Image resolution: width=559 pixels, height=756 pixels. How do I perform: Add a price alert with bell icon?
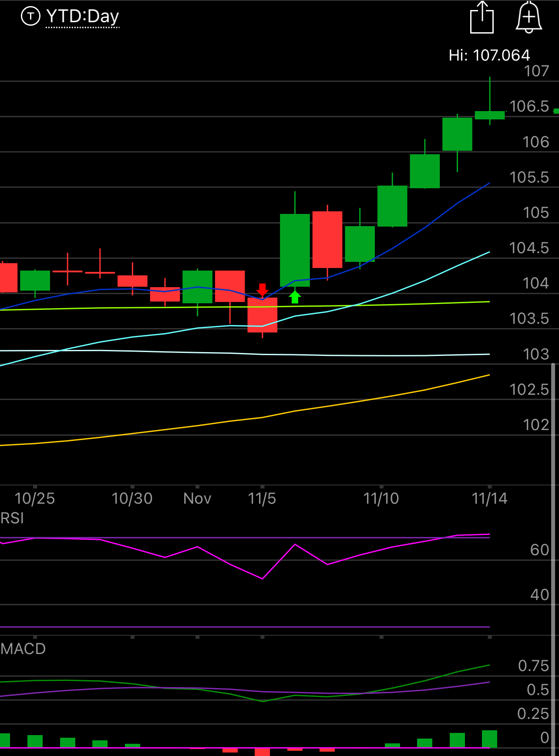529,17
